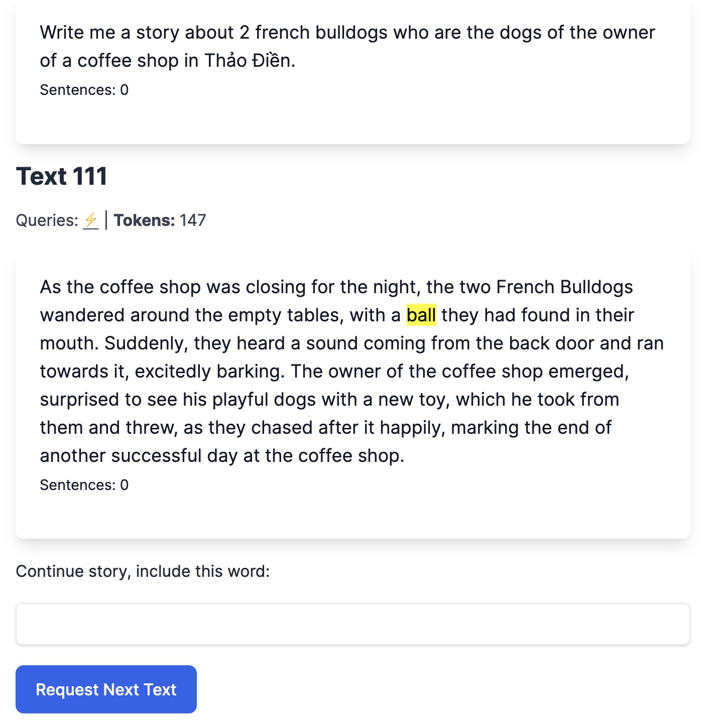Click the phrase Thảo Điền in the prompt
The height and width of the screenshot is (728, 712).
pyautogui.click(x=250, y=60)
